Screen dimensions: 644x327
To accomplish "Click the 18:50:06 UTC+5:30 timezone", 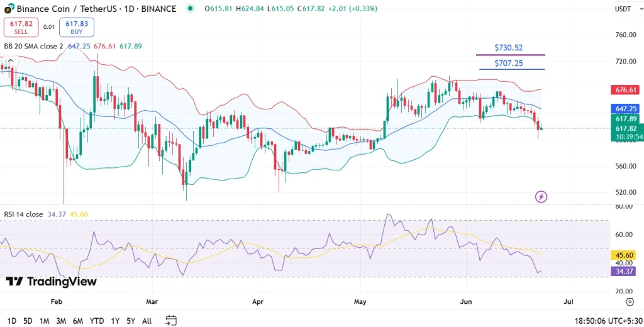I will click(607, 321).
